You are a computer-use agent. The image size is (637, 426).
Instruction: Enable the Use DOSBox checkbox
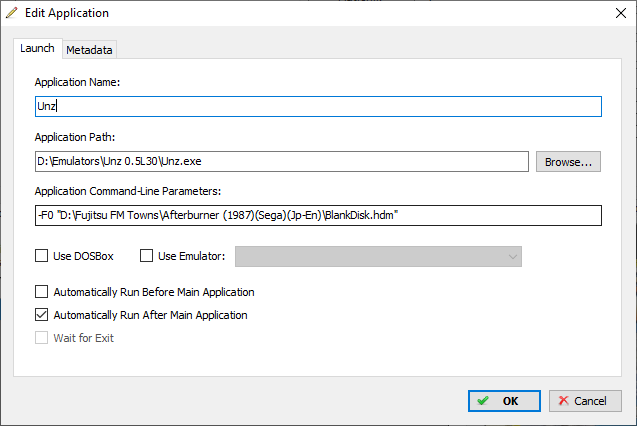tap(41, 256)
